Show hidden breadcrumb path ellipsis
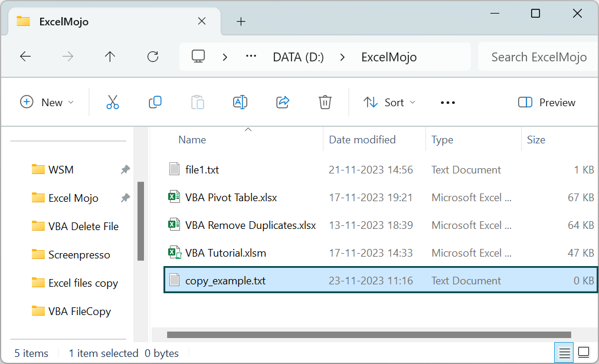This screenshot has width=599, height=364. 251,56
